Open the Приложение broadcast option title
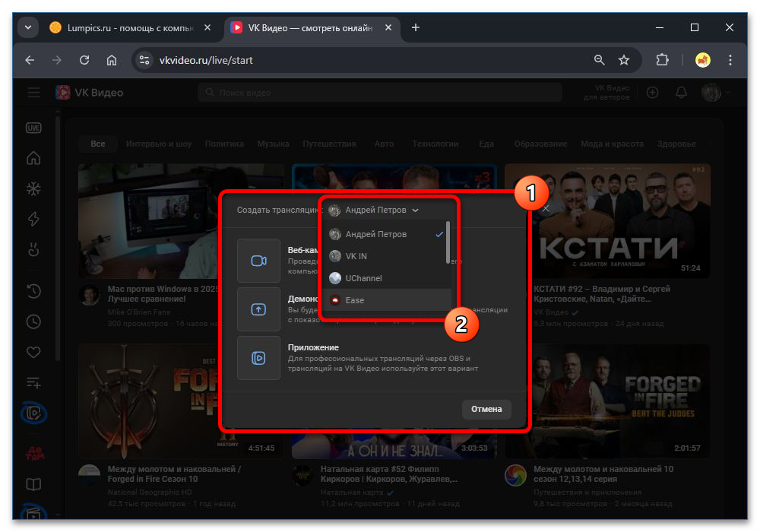 click(313, 347)
